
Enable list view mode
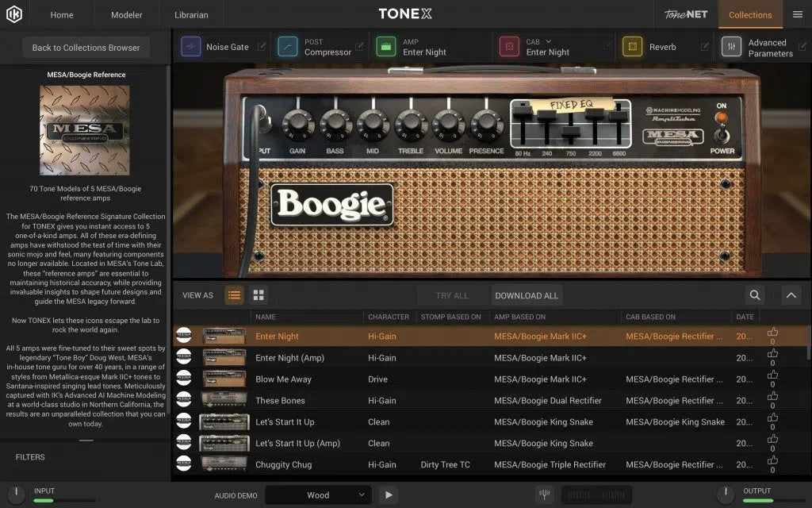pos(233,294)
